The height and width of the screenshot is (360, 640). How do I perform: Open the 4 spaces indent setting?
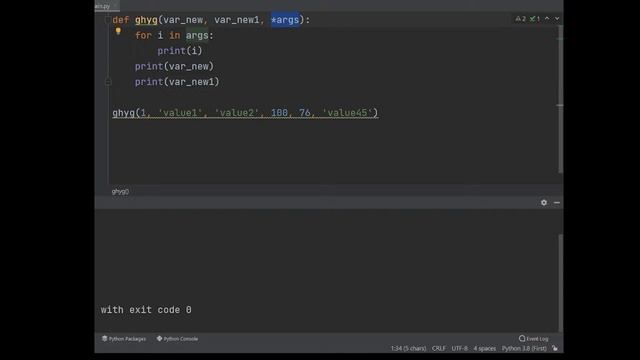pos(484,349)
